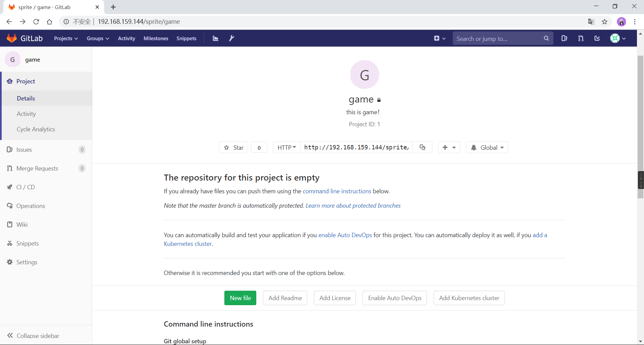Open the To-Do list icon in navbar
Viewport: 644px width, 345px height.
click(597, 38)
